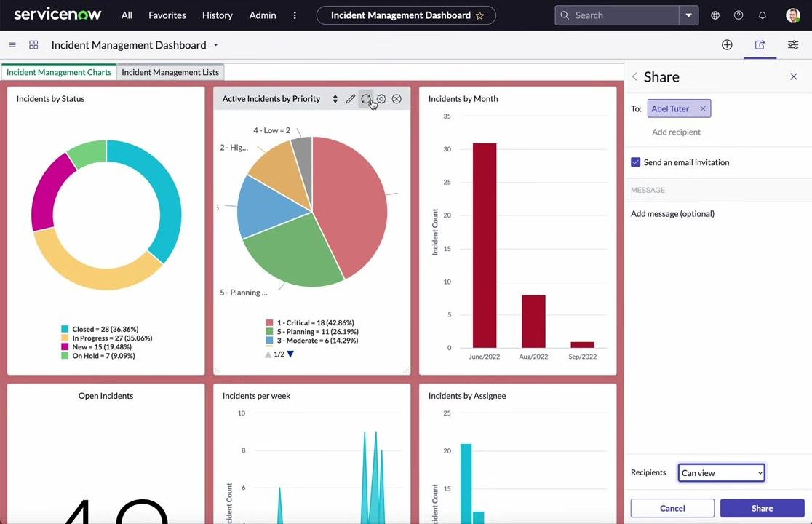Viewport: 812px width, 524px height.
Task: Uncheck Send an email invitation
Action: click(635, 162)
